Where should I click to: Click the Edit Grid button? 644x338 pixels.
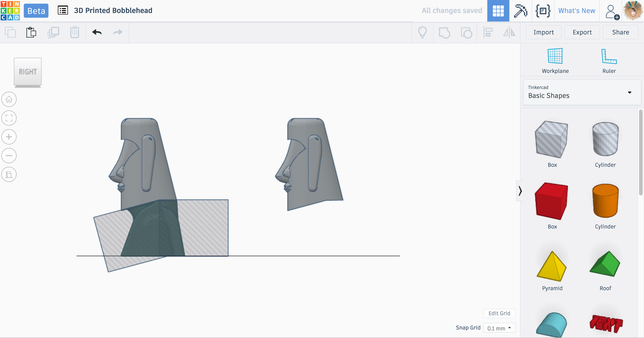(499, 313)
